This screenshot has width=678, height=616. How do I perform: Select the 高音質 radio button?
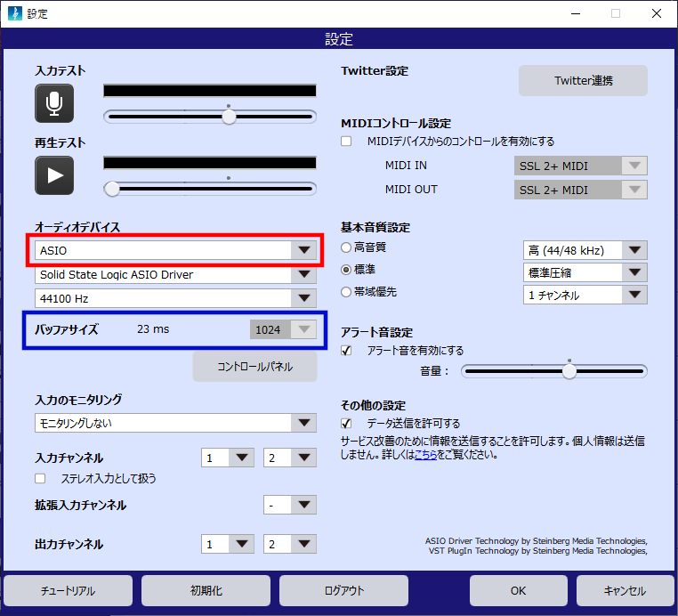[x=346, y=247]
